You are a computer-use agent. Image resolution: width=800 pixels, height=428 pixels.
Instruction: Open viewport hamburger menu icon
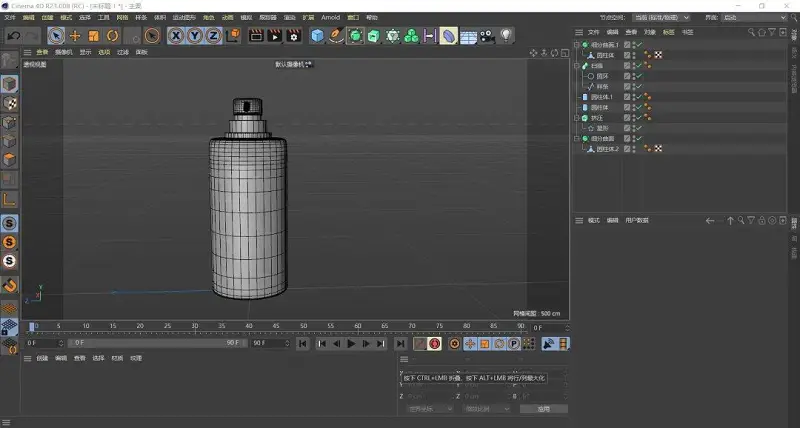click(x=28, y=52)
